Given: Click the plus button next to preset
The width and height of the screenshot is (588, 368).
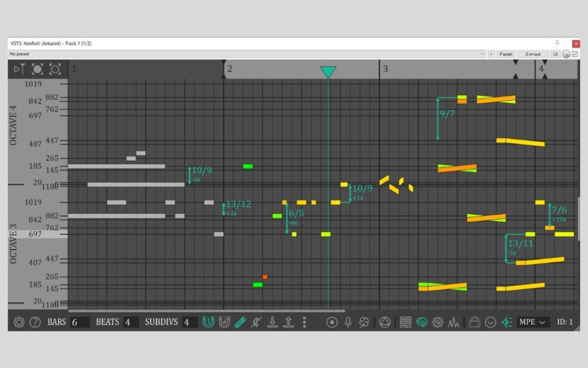Looking at the screenshot, I should click(x=491, y=54).
